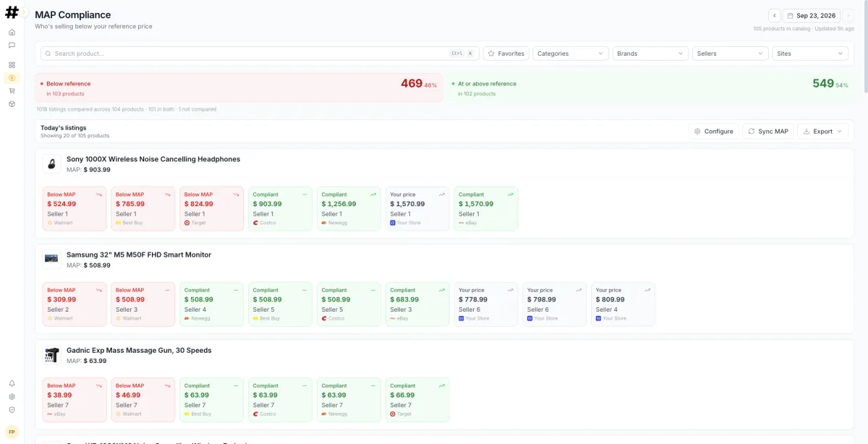This screenshot has width=868, height=444.
Task: Open the chat messages sidebar icon
Action: 12,45
